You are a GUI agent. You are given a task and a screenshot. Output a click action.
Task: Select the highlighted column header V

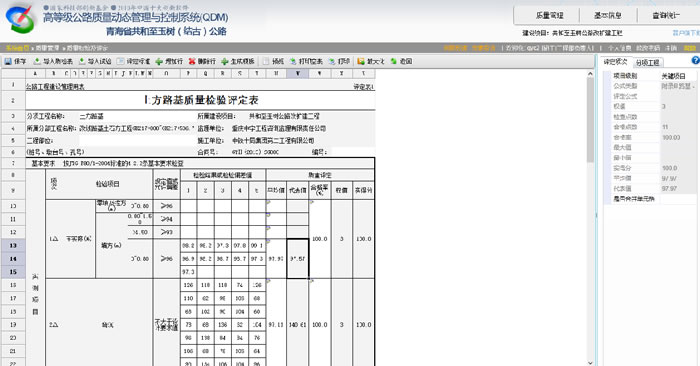(298, 73)
